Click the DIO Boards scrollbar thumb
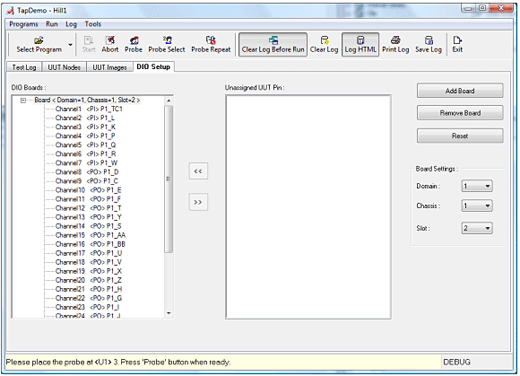This screenshot has height=376, width=520. [x=169, y=179]
